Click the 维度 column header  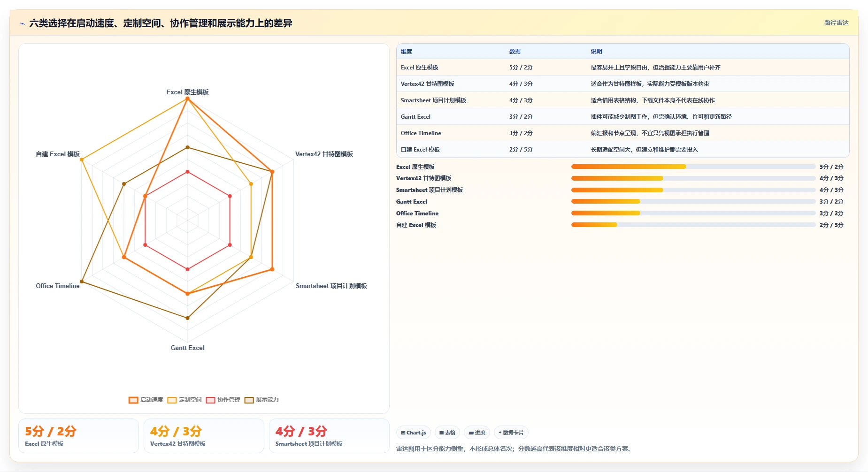(407, 52)
